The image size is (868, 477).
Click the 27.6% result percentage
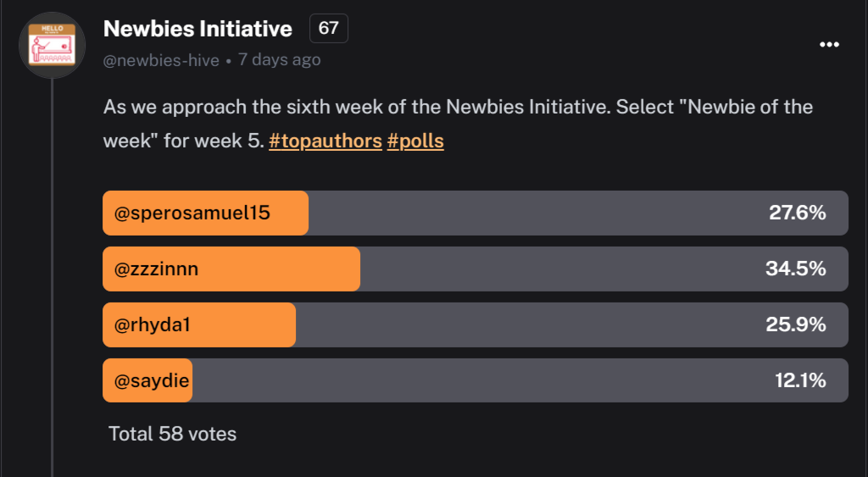[797, 213]
